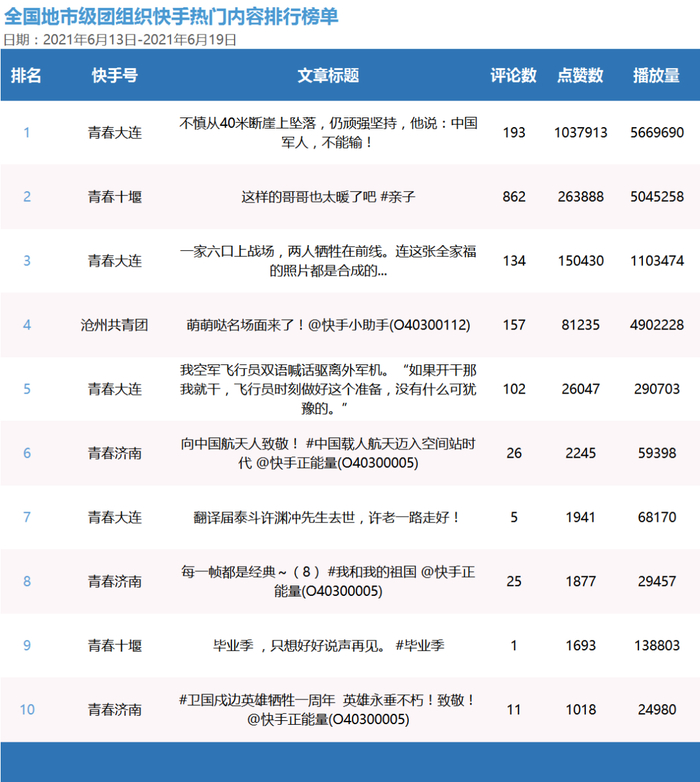The height and width of the screenshot is (782, 700).
Task: Select rank number 3
Action: tap(27, 261)
